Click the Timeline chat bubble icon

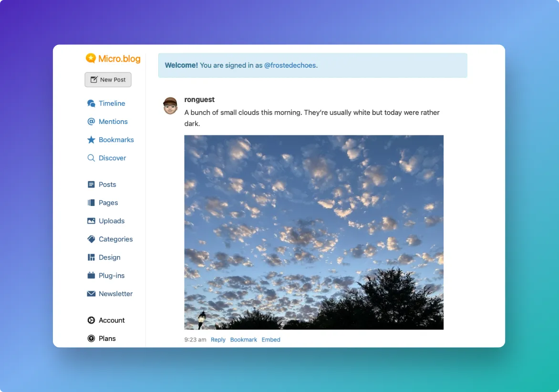(x=91, y=103)
